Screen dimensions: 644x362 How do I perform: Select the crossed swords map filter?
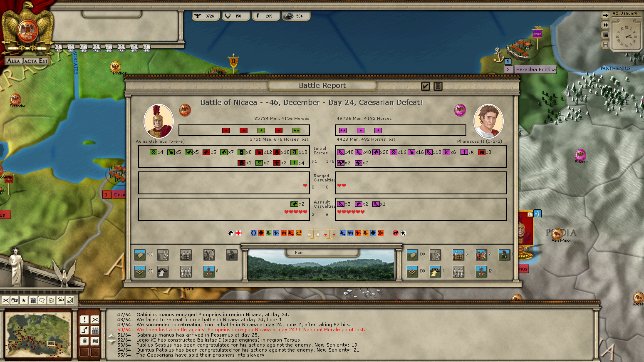click(6, 300)
